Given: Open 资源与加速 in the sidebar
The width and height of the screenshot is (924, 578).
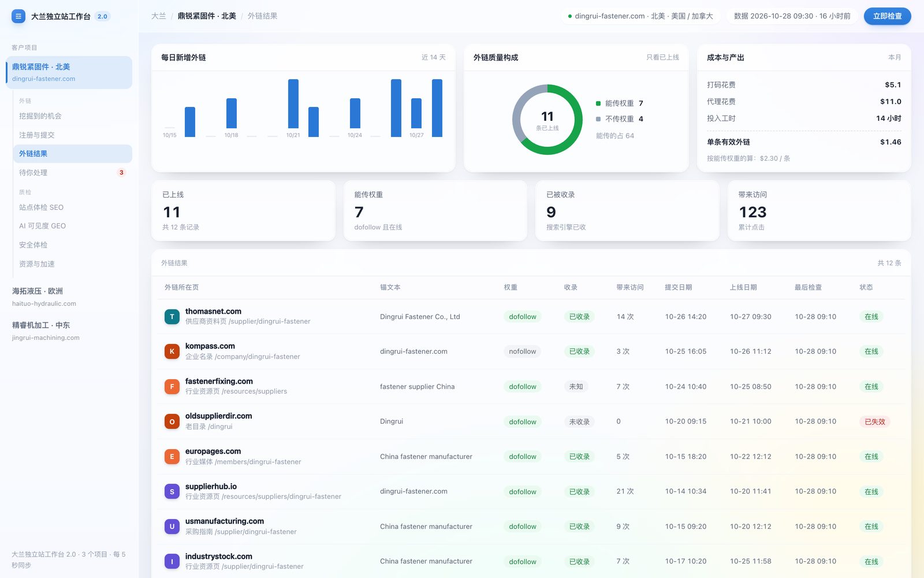Looking at the screenshot, I should tap(72, 264).
